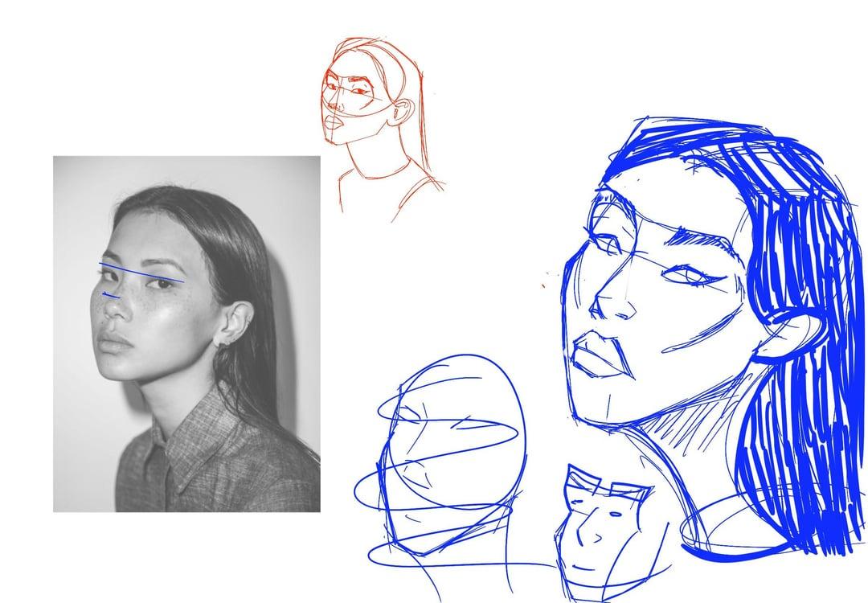Screen dimensions: 868x603
Task: Click the short blue mark under the photo's eye
Action: (x=111, y=296)
